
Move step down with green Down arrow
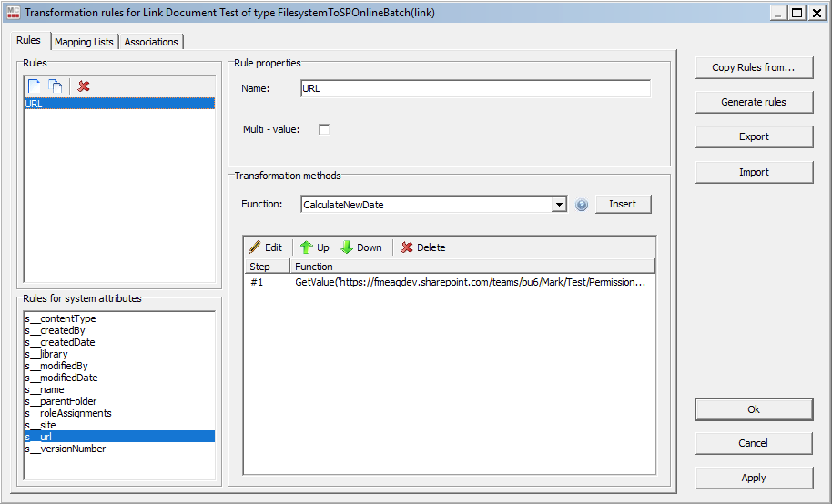(x=361, y=247)
